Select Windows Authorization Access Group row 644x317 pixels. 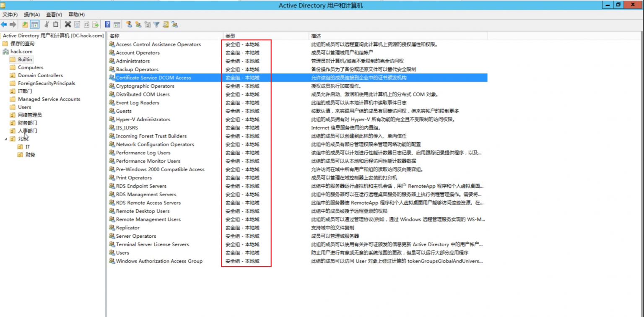pos(297,261)
